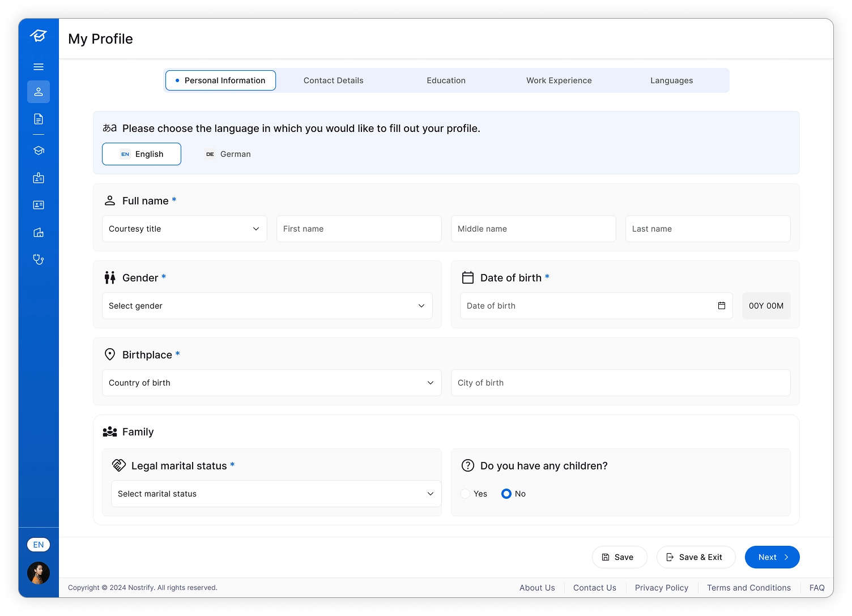
Task: Open the ID badge sidebar icon
Action: pos(39,178)
